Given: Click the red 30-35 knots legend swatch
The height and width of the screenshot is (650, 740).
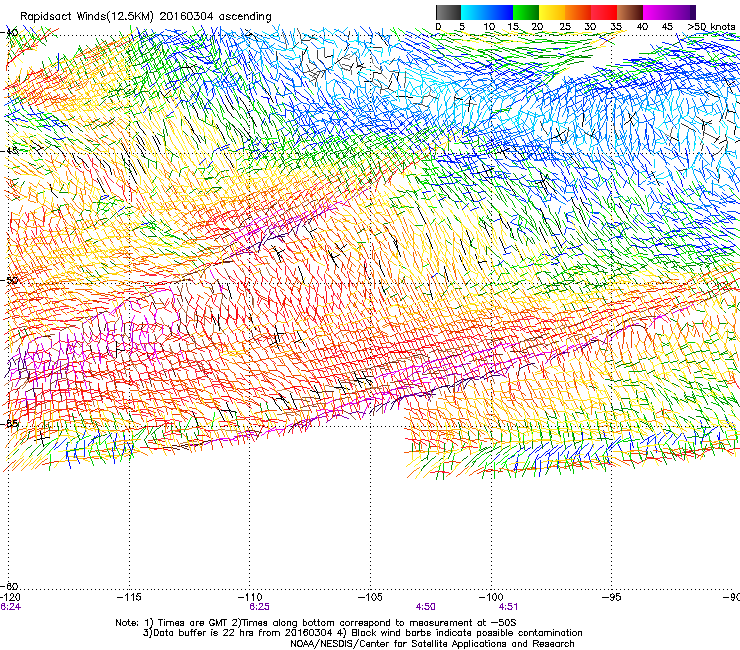Looking at the screenshot, I should [604, 12].
